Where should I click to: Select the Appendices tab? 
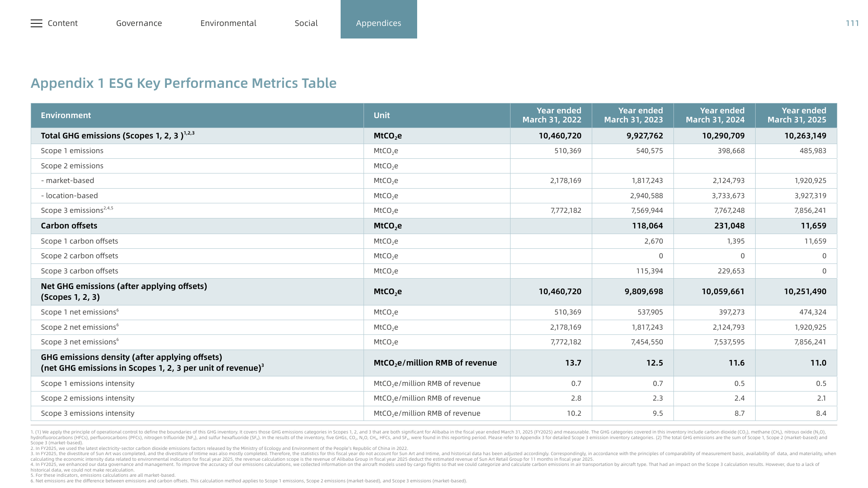[x=379, y=19]
